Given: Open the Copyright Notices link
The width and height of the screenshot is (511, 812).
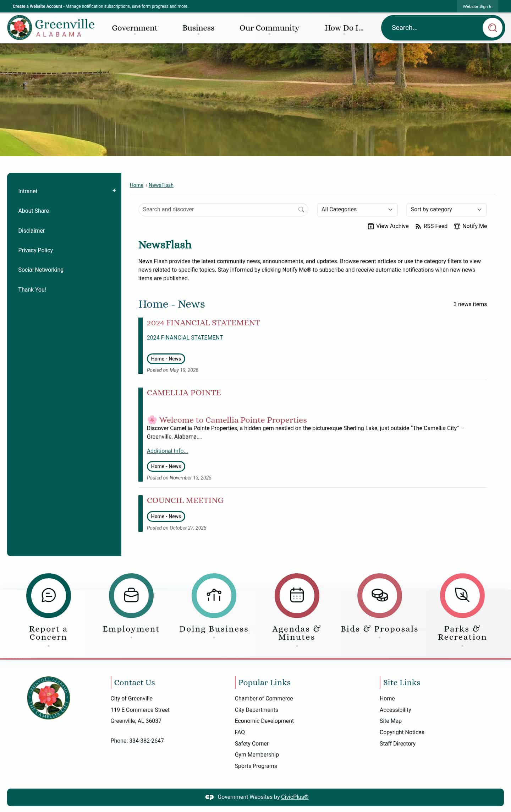Looking at the screenshot, I should (402, 732).
